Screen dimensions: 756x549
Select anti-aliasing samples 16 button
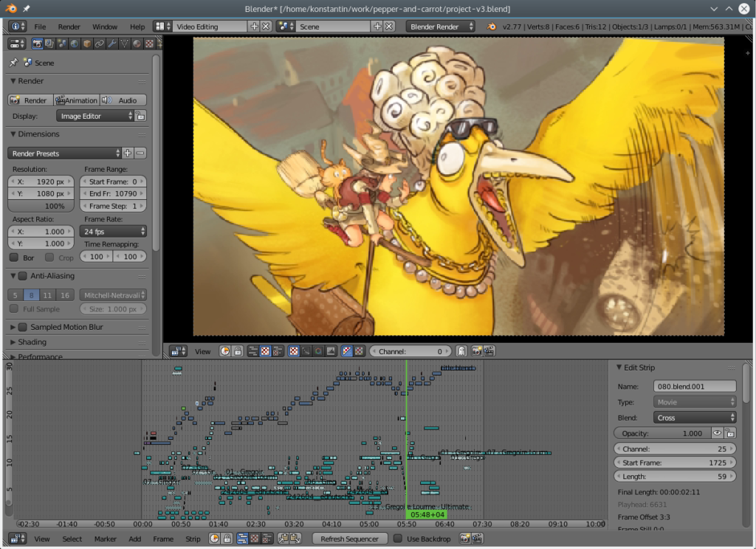pos(65,295)
